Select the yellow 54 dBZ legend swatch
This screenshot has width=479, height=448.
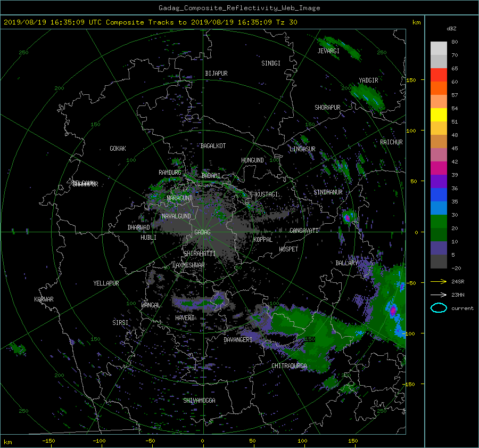click(x=439, y=115)
